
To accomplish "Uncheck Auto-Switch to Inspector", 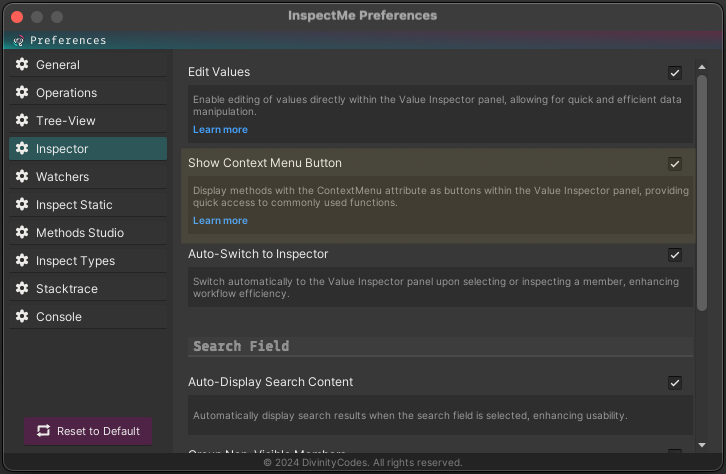I will [x=675, y=255].
